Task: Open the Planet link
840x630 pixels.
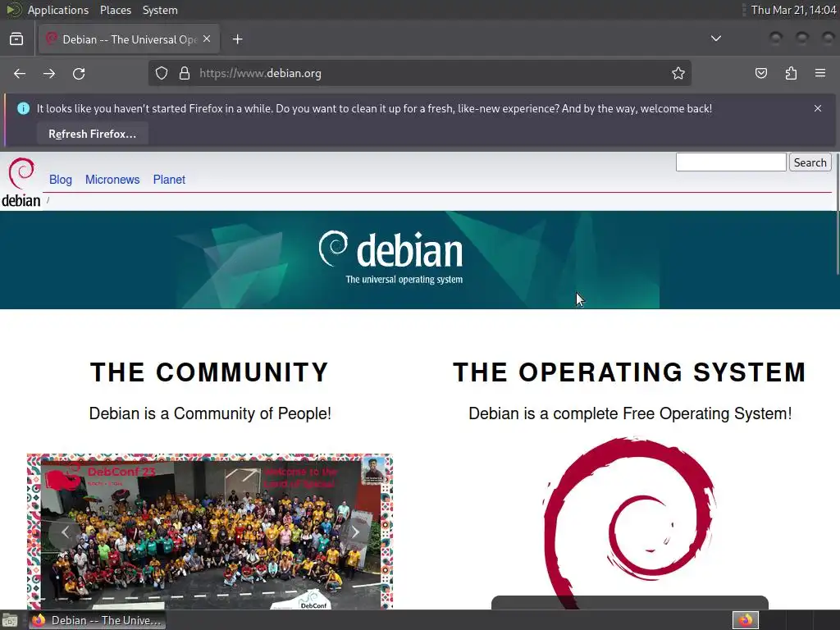Action: pyautogui.click(x=169, y=180)
